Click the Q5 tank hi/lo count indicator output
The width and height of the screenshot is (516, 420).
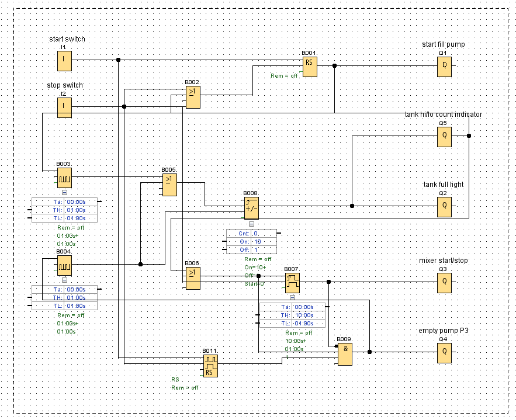[x=444, y=136]
